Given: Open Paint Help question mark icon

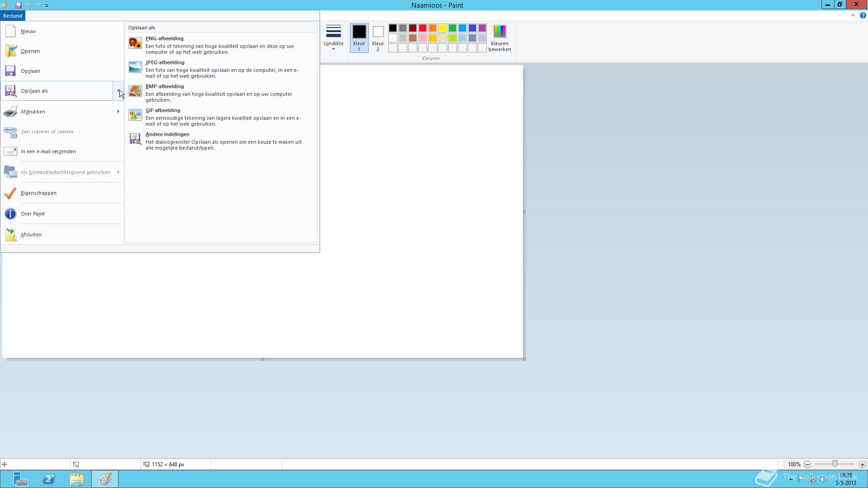Looking at the screenshot, I should [863, 15].
